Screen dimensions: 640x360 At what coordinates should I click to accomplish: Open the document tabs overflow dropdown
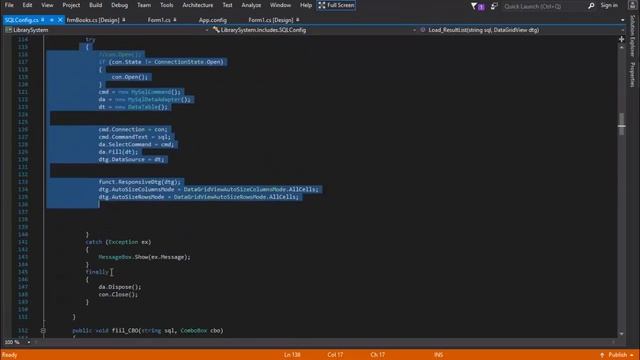622,20
